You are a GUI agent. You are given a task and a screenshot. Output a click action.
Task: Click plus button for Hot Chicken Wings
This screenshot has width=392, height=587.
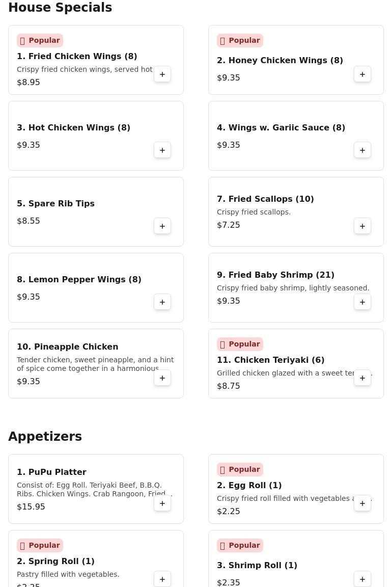[x=162, y=150]
